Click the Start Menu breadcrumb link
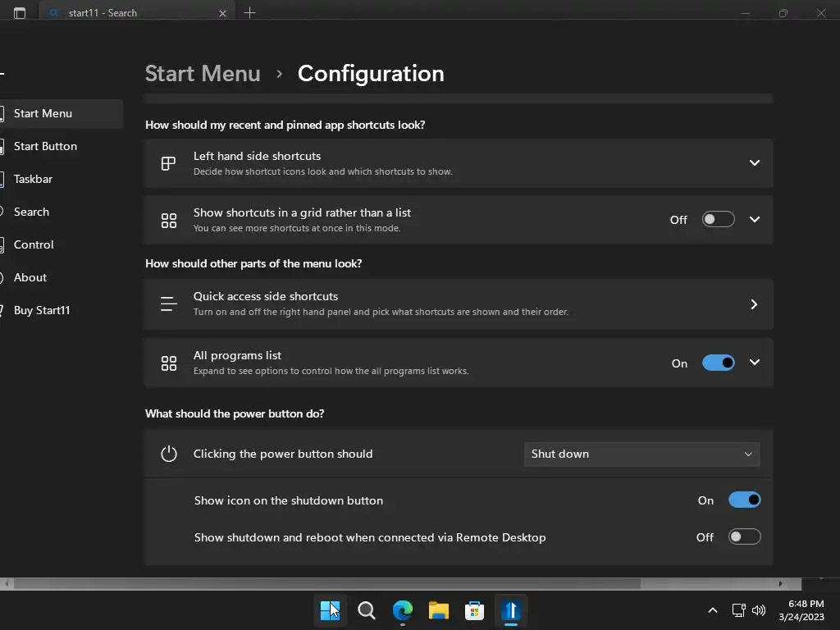This screenshot has height=630, width=840. tap(203, 73)
